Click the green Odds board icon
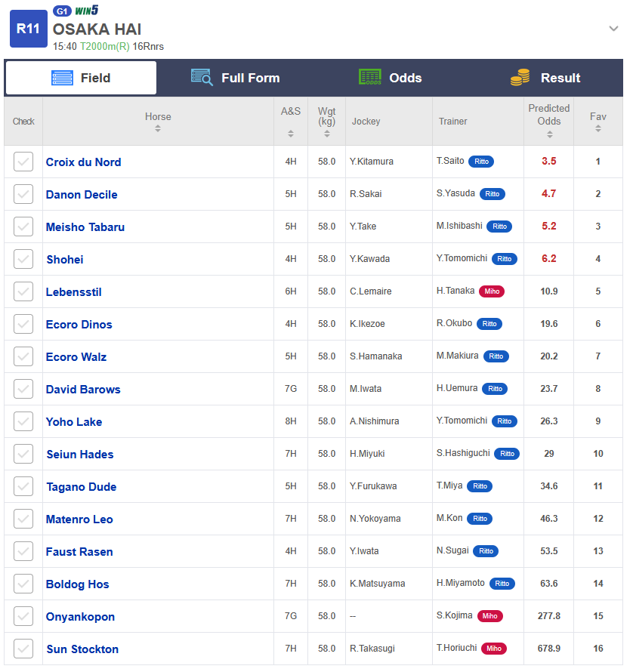This screenshot has width=633, height=672. tap(370, 77)
